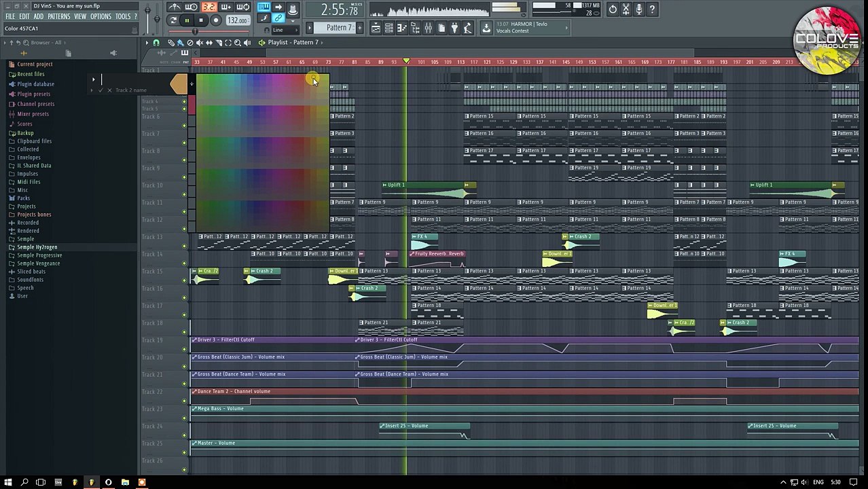
Task: Open rename dialog arrow menu
Action: [93, 80]
